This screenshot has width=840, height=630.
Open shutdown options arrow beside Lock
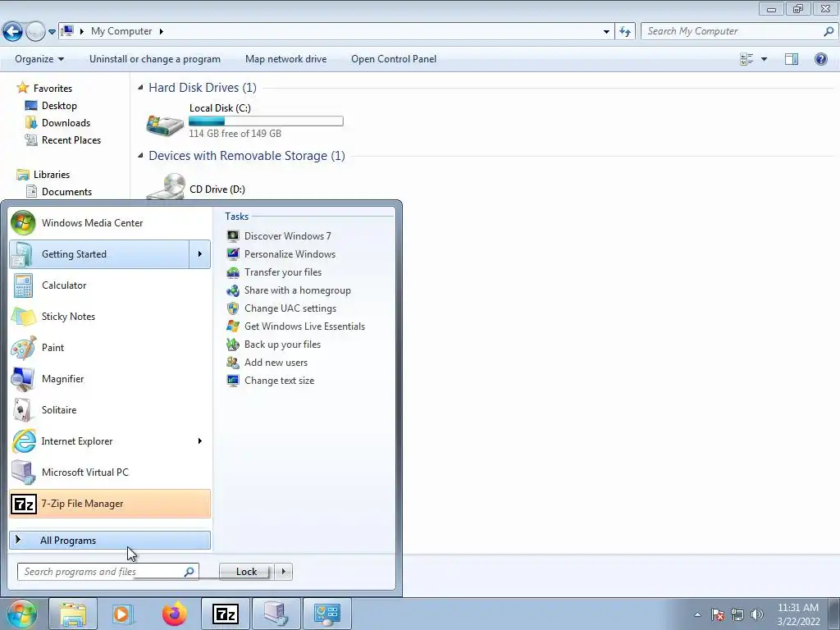[283, 572]
